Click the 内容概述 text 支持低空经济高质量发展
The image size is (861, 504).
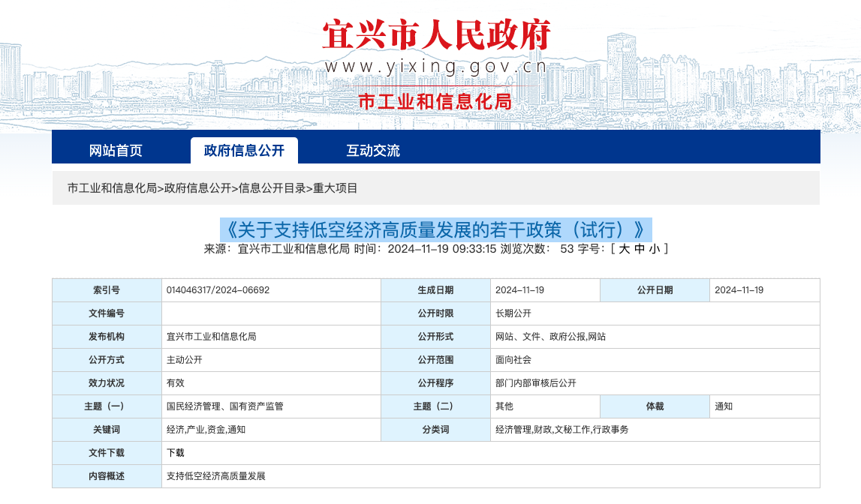pos(216,476)
